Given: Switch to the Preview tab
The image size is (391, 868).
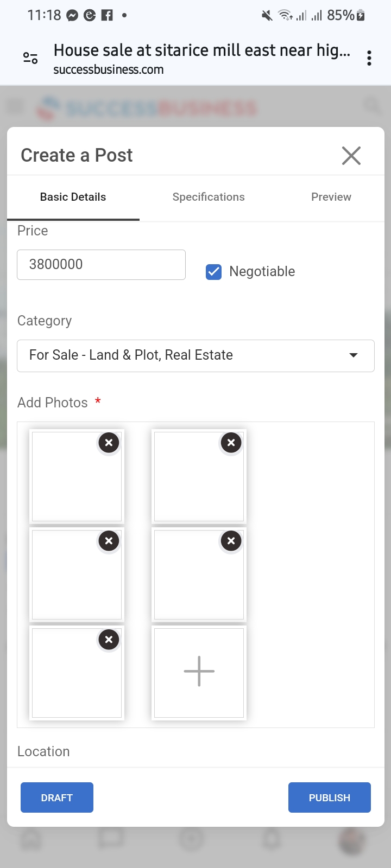Looking at the screenshot, I should (x=331, y=197).
